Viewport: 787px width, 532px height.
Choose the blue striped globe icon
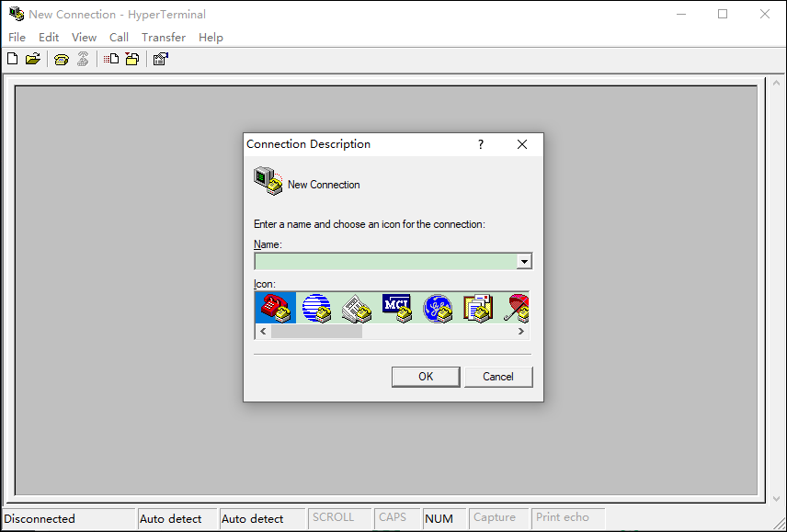(316, 307)
